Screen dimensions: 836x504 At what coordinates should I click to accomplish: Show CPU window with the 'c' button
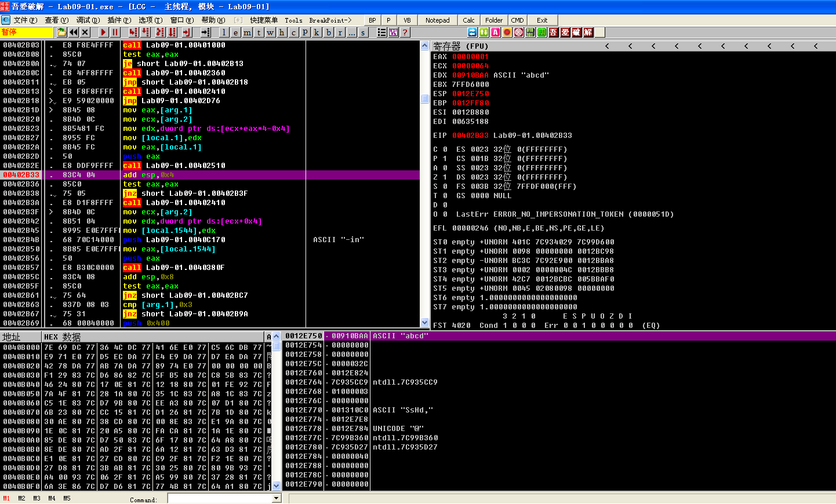tap(294, 32)
